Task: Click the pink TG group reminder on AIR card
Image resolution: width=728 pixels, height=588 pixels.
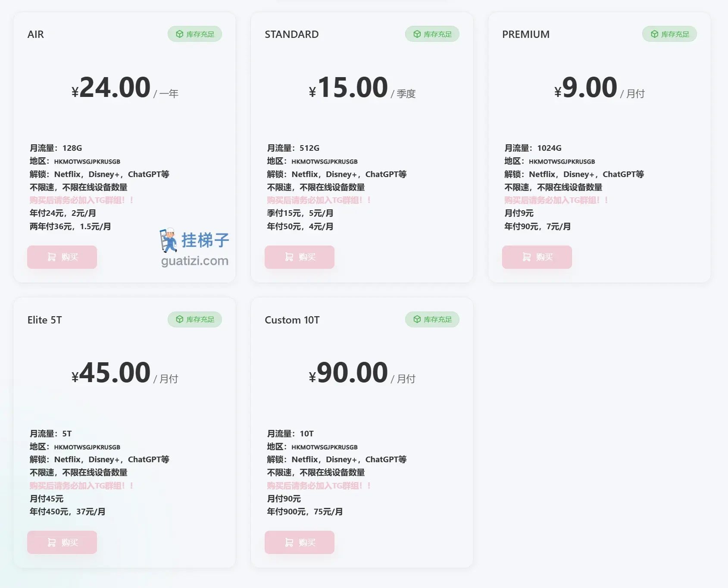Action: click(x=81, y=200)
